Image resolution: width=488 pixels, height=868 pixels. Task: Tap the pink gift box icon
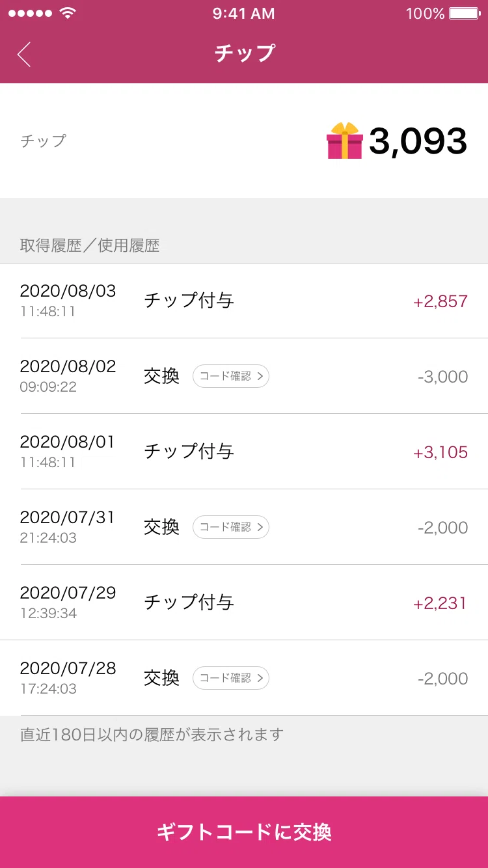coord(344,141)
